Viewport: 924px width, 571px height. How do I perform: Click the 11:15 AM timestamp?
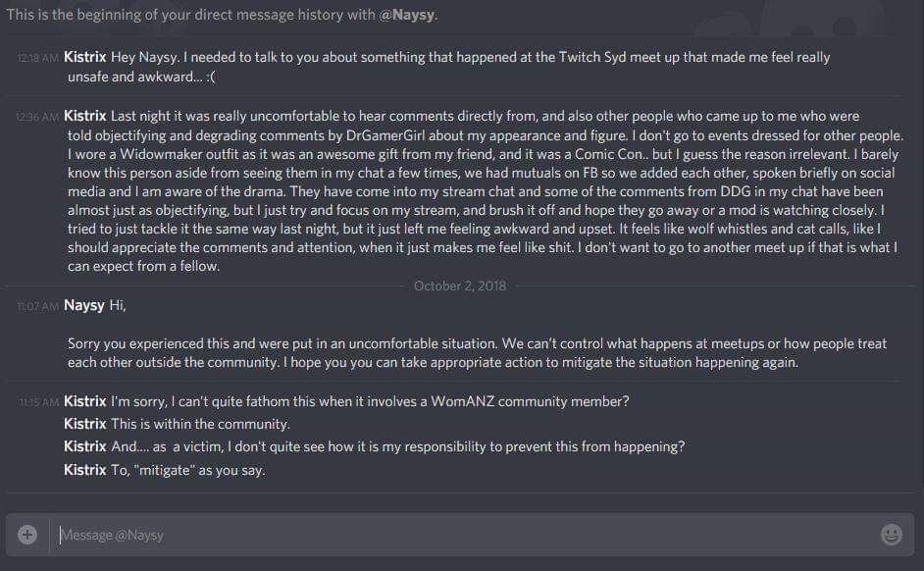[39, 402]
